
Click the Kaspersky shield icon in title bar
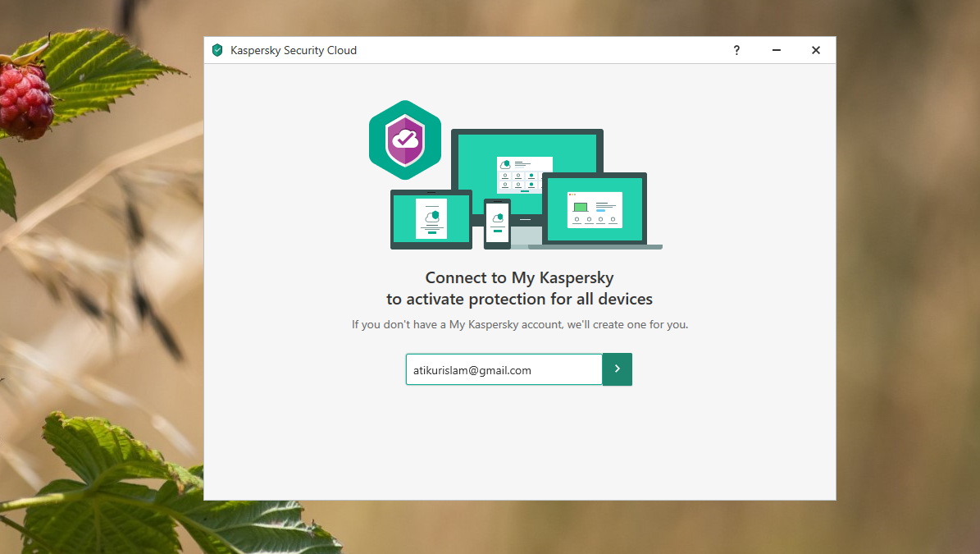217,50
